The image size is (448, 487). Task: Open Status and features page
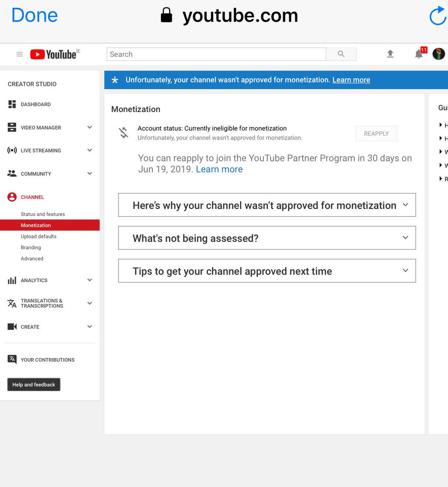(43, 214)
